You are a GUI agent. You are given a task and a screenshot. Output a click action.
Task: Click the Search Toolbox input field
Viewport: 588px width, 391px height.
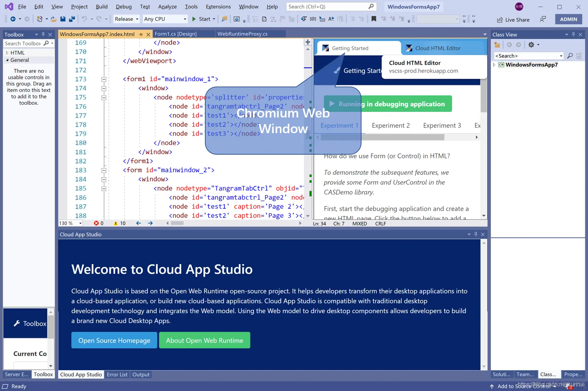pos(23,43)
